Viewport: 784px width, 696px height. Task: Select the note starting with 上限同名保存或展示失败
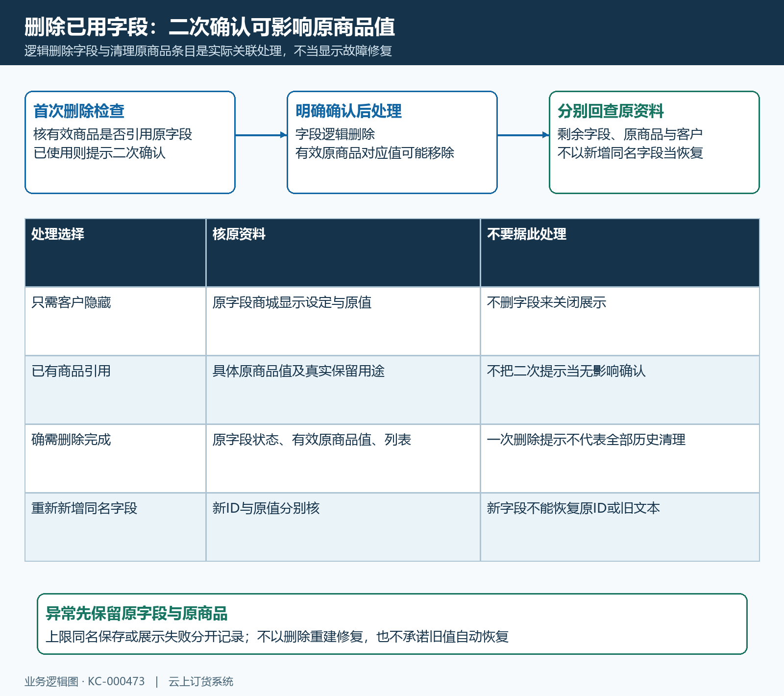pyautogui.click(x=277, y=637)
